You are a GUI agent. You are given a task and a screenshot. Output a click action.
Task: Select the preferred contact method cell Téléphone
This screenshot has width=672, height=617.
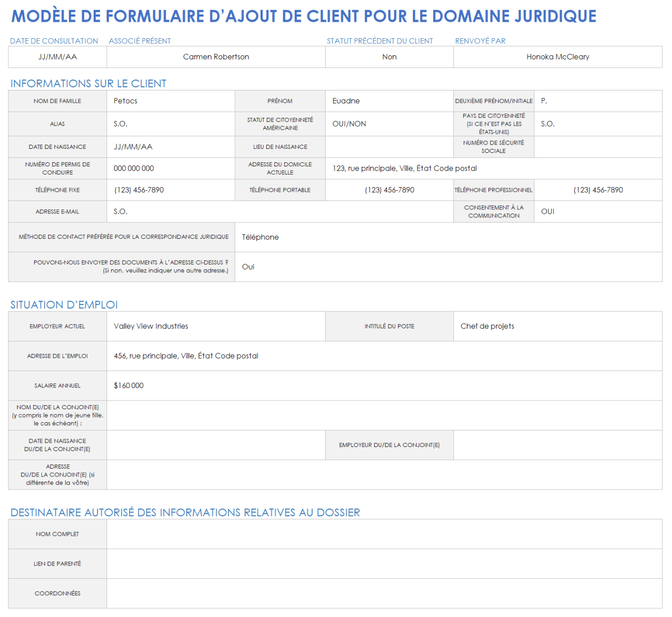point(450,237)
